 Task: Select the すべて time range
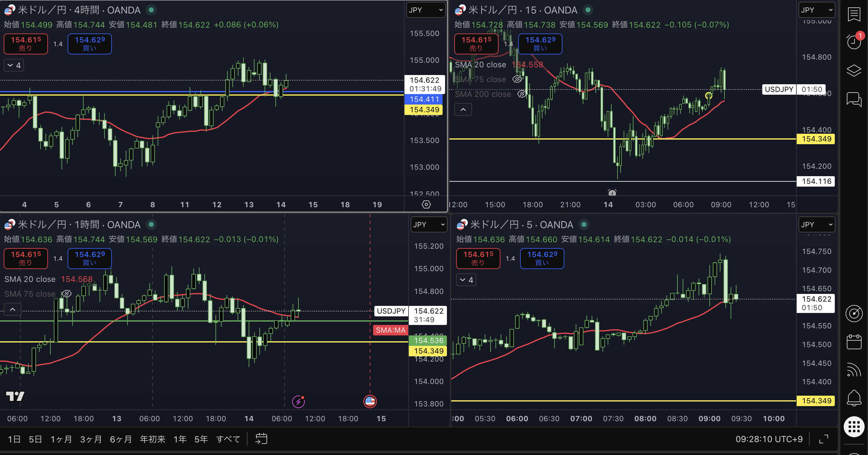click(x=228, y=439)
